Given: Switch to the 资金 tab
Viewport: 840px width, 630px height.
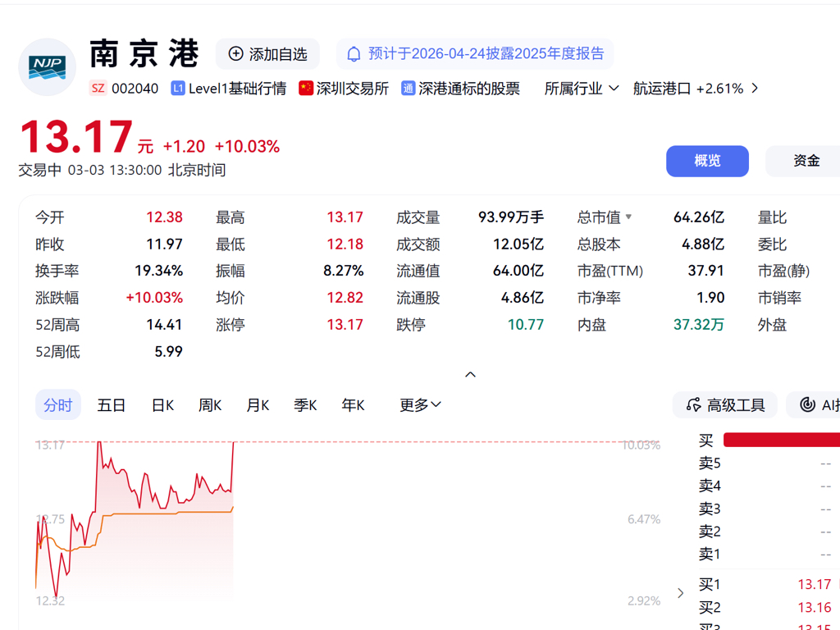Looking at the screenshot, I should (806, 161).
